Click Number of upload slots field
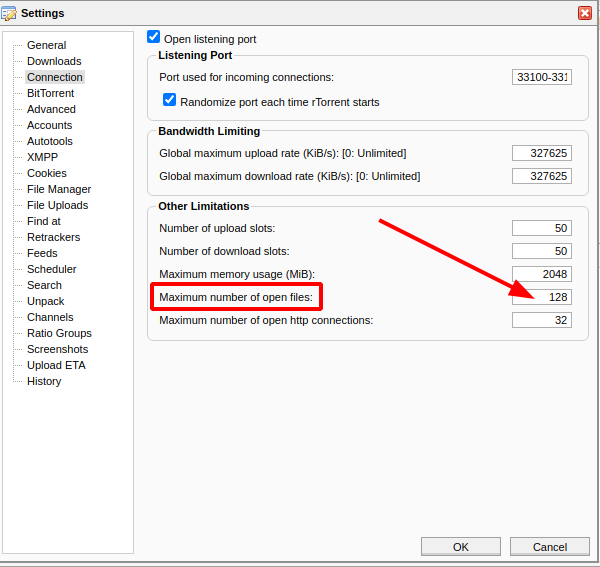600x567 pixels. 542,228
